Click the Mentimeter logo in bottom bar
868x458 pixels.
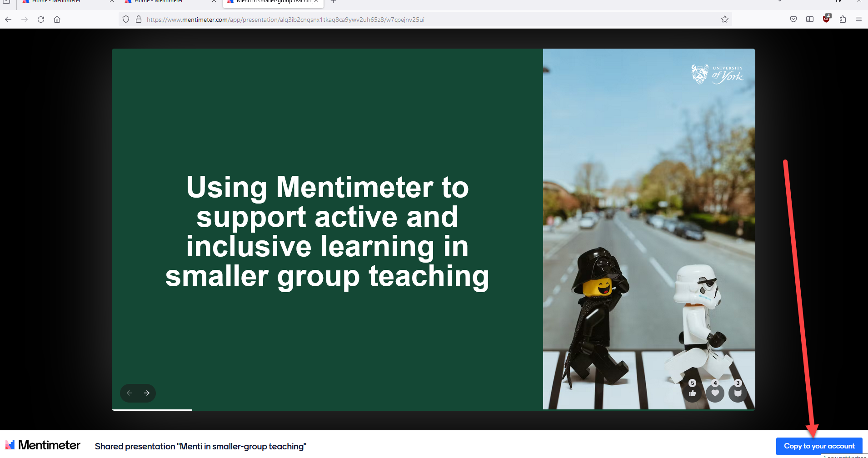(x=43, y=445)
